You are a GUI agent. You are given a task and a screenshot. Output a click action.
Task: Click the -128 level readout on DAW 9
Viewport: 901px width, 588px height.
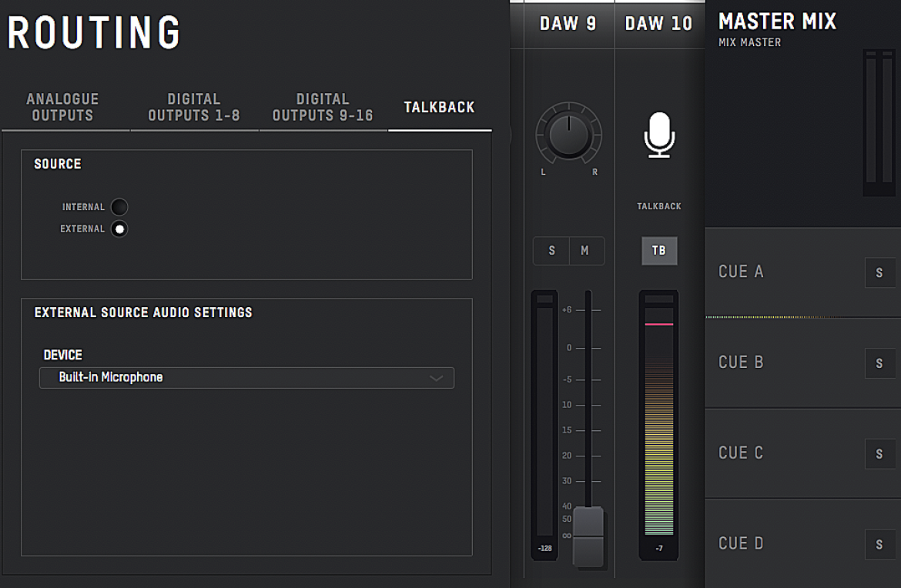point(544,549)
